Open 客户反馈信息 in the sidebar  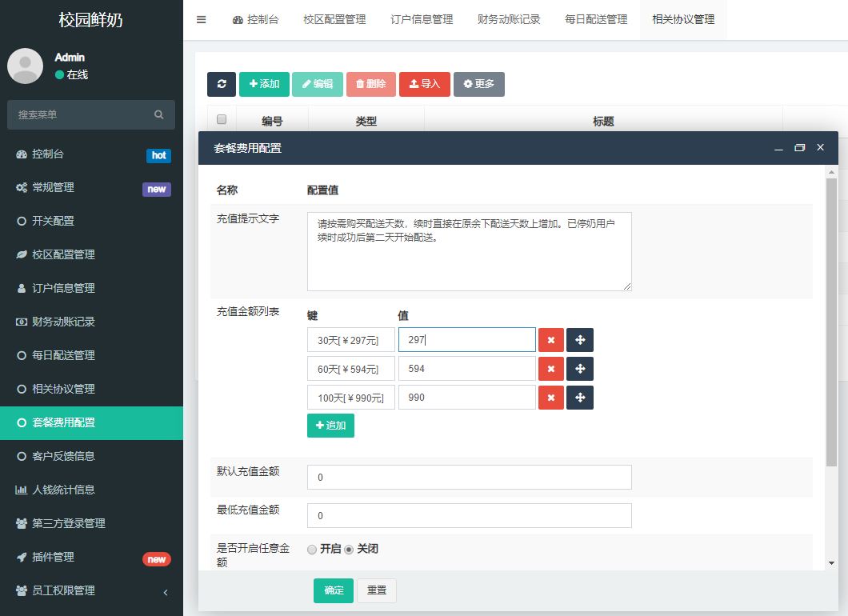coord(91,456)
